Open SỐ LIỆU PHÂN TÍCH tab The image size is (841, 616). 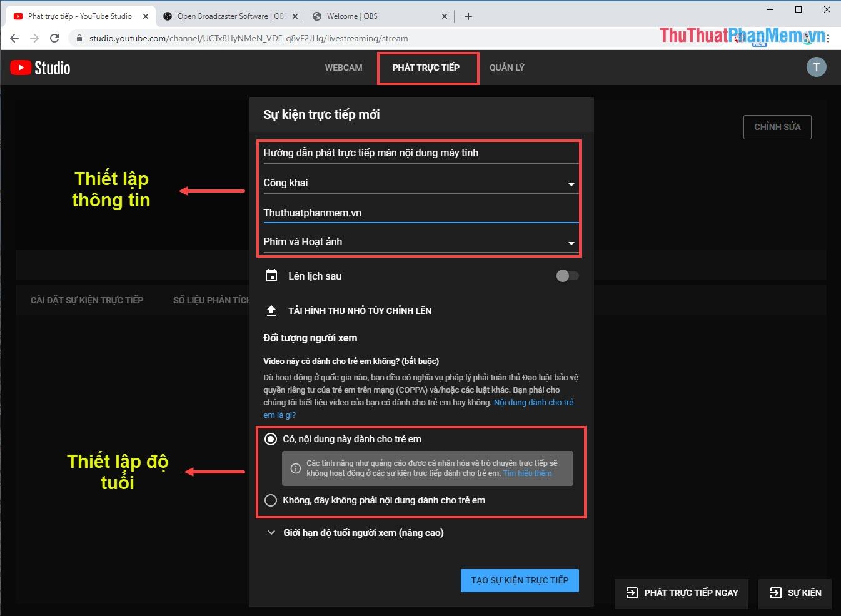211,300
